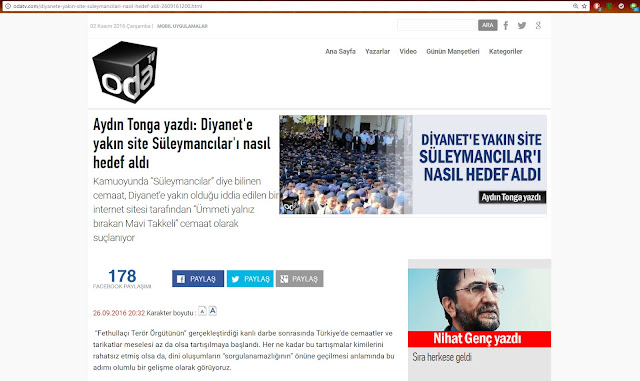Go to Ana Sayfa menu item
Screen dimensions: 640x381
point(340,51)
